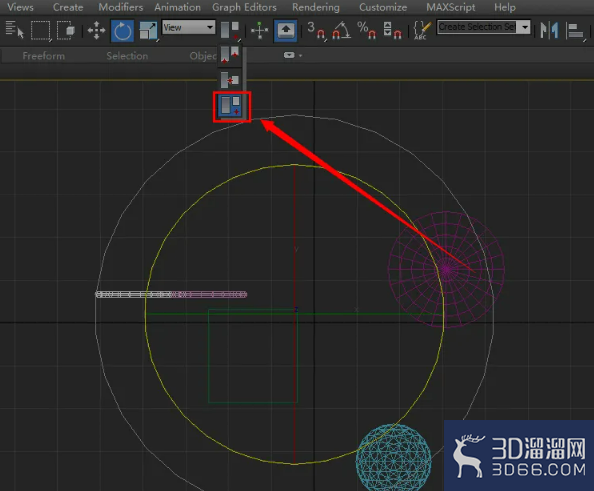Image resolution: width=594 pixels, height=491 pixels.
Task: Toggle Keyboard Shortcut Override button
Action: click(285, 30)
